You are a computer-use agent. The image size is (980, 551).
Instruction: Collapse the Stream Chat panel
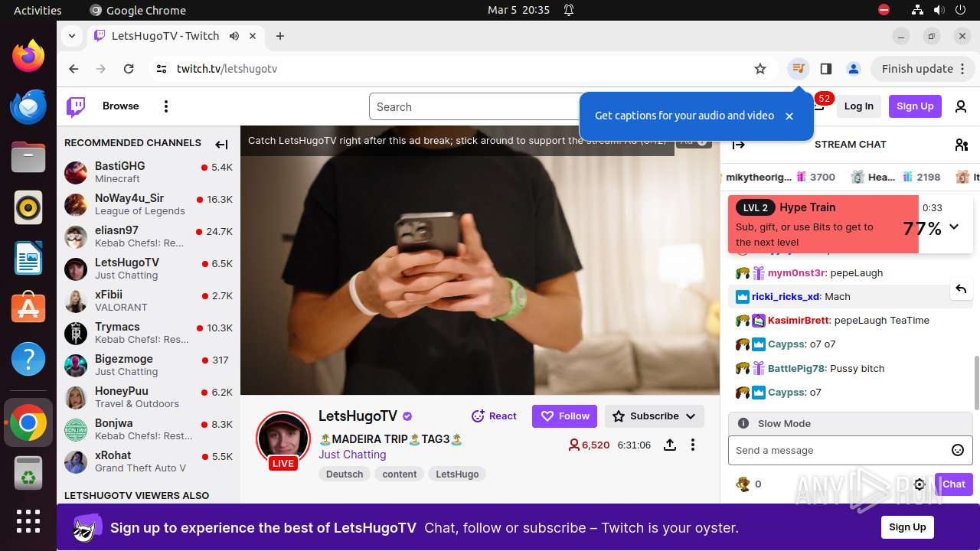[739, 145]
